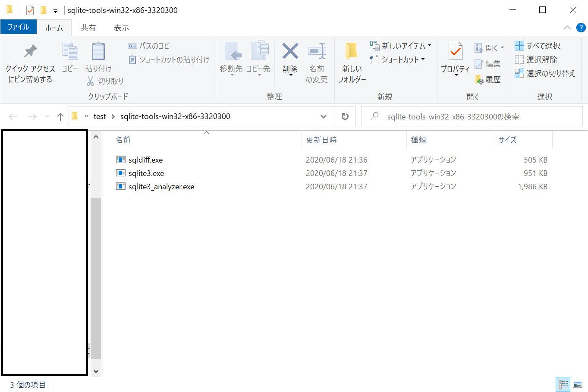This screenshot has width=588, height=392.
Task: Click properties checkmark in title bar toolbar
Action: coord(30,10)
